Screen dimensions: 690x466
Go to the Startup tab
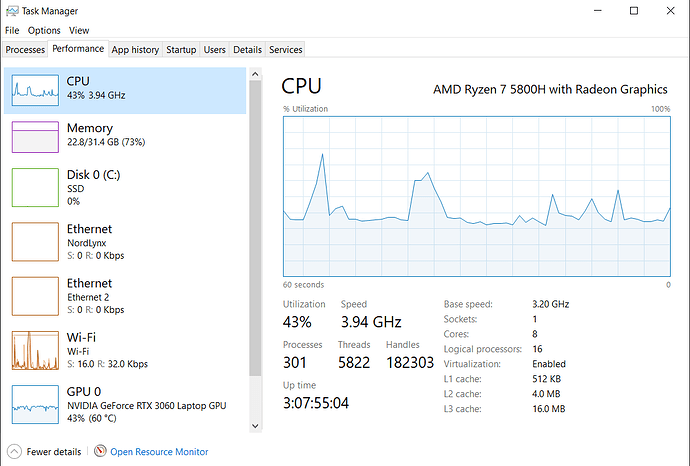[181, 49]
